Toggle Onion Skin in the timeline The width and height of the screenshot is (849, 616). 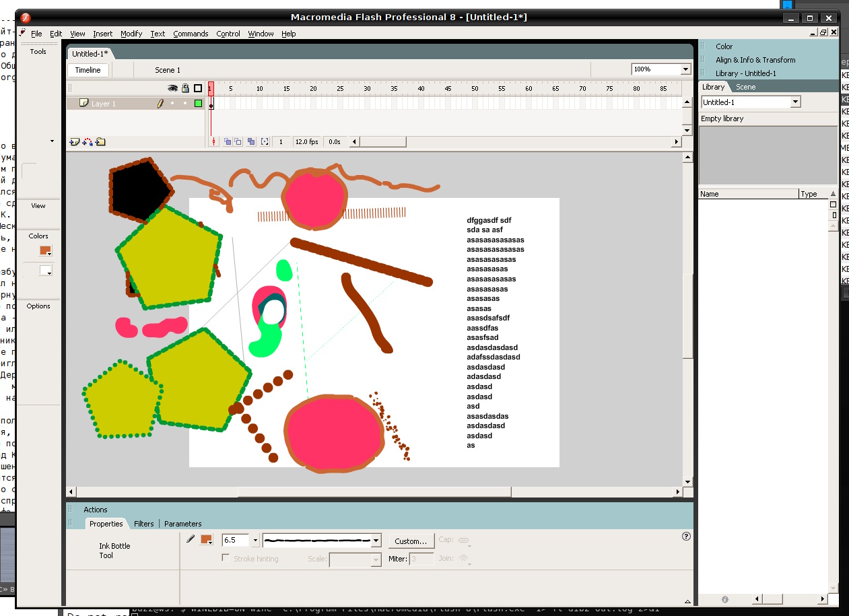coord(228,142)
